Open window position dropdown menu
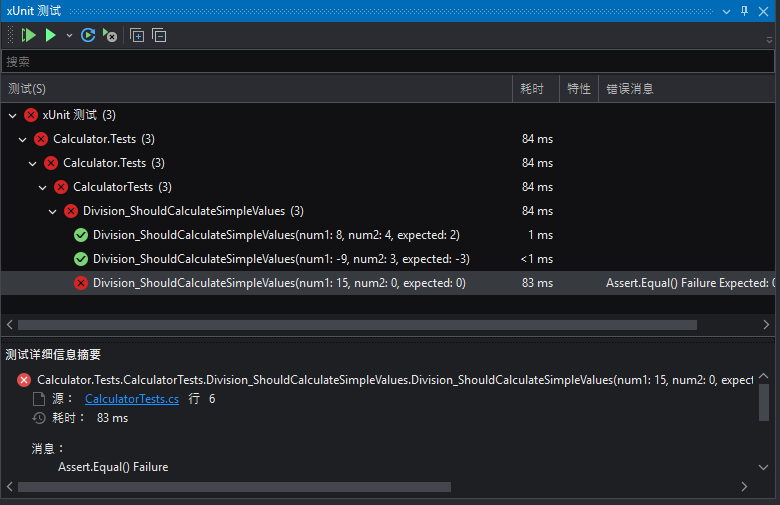Image resolution: width=780 pixels, height=505 pixels. pos(726,11)
